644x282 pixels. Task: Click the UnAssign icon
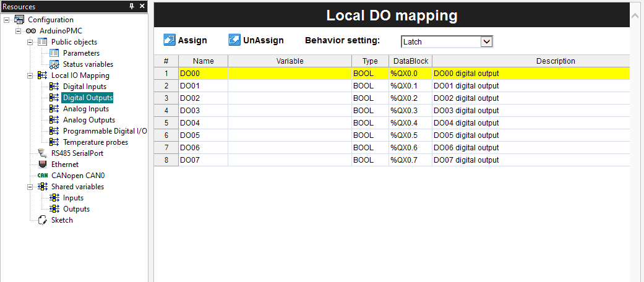pyautogui.click(x=234, y=40)
